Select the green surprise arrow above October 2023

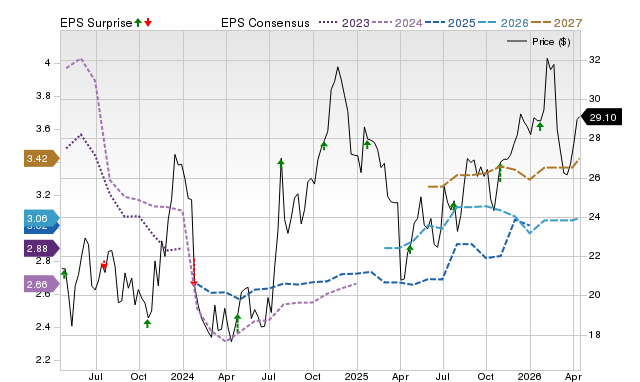pos(147,323)
